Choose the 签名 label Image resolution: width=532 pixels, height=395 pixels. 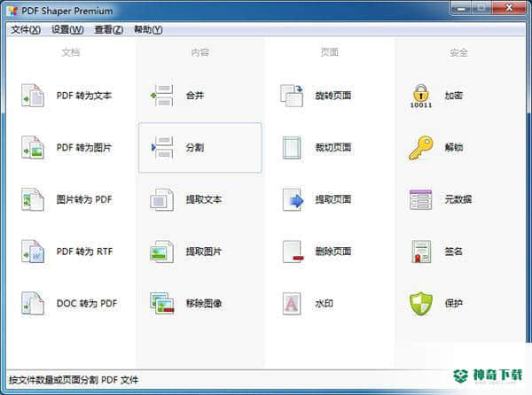[454, 252]
